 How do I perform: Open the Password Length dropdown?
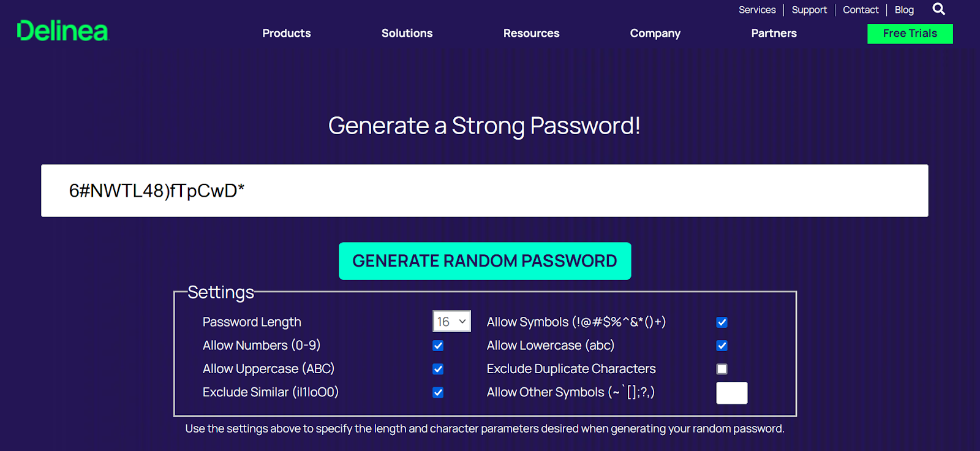(452, 321)
